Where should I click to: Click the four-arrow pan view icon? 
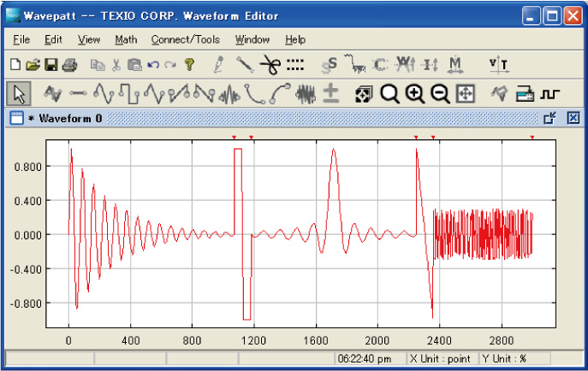pyautogui.click(x=466, y=93)
